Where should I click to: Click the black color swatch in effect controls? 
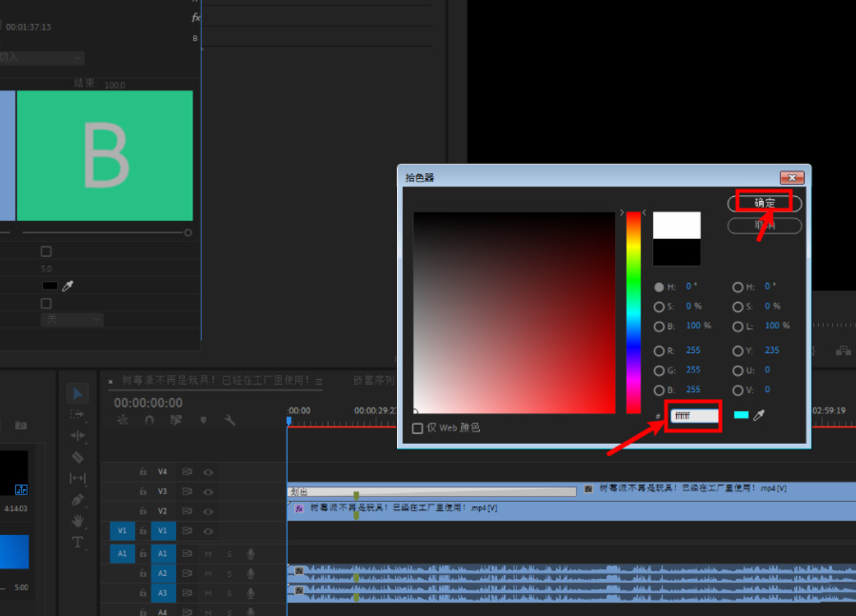point(50,286)
